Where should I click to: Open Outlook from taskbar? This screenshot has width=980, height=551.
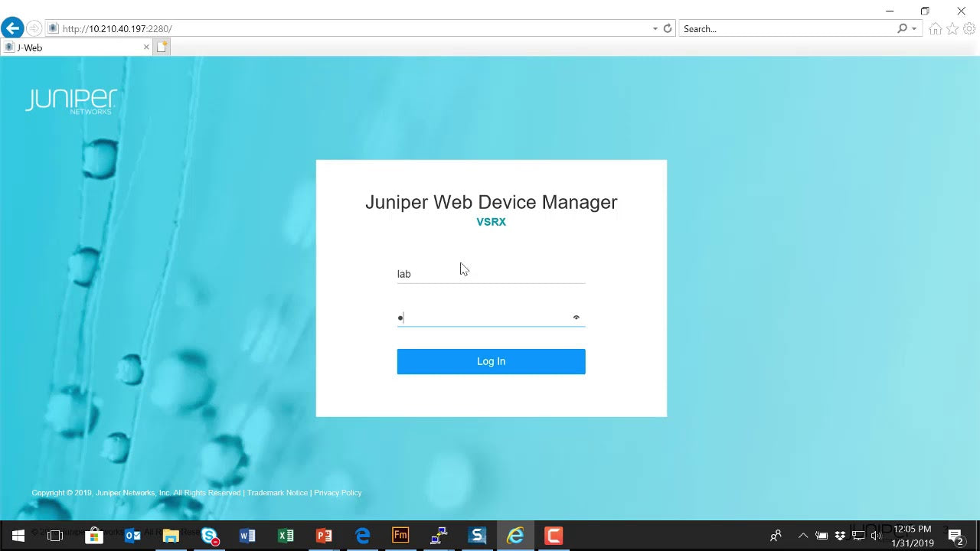(132, 536)
